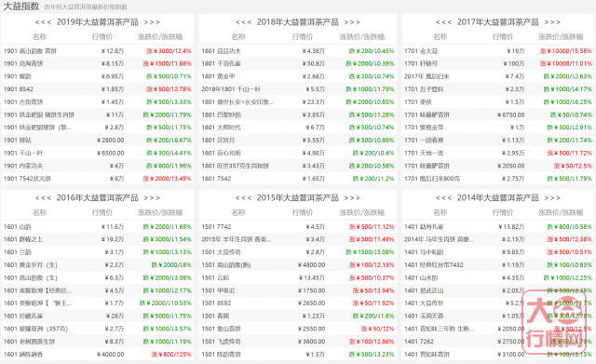Image resolution: width=596 pixels, height=364 pixels.
Task: Click the <<< arrows before the 2017年 heading
Action: click(443, 22)
